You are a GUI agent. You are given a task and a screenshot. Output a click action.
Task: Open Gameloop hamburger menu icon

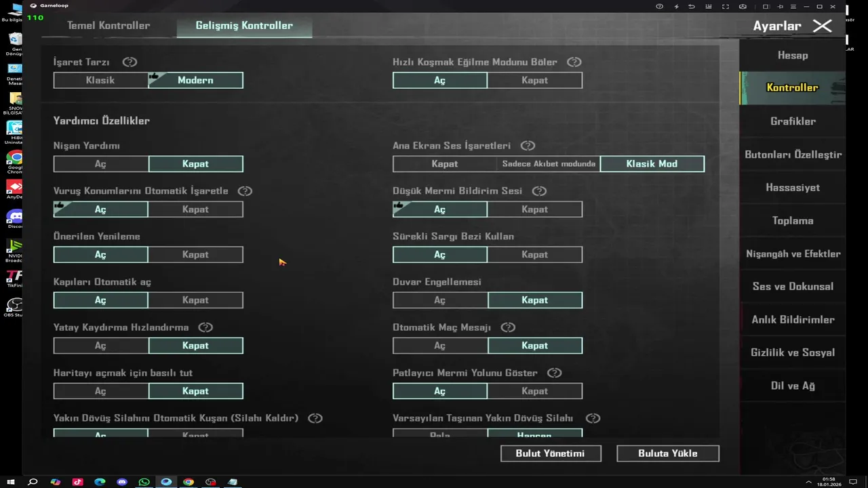793,6
